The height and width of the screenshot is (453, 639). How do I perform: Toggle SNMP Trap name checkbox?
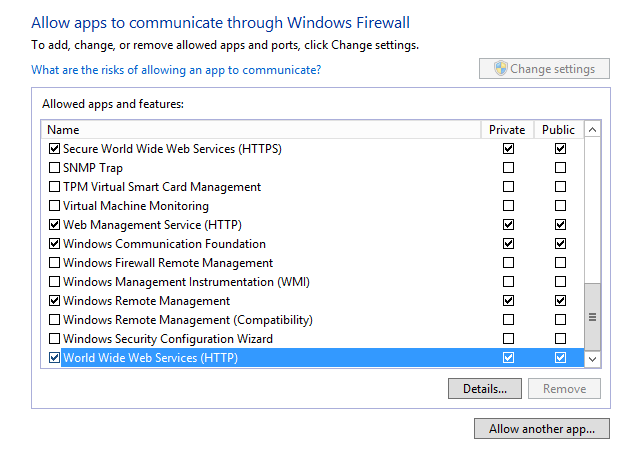[54, 167]
